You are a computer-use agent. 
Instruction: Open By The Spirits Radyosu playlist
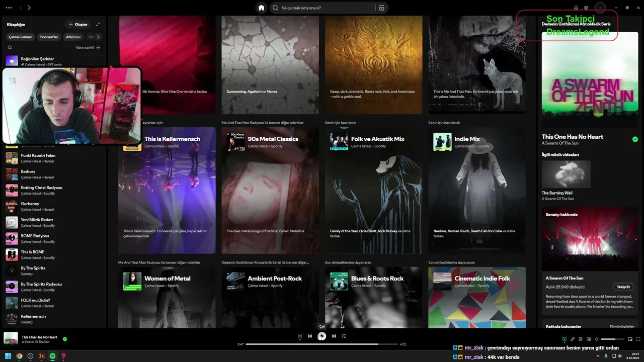(54, 287)
